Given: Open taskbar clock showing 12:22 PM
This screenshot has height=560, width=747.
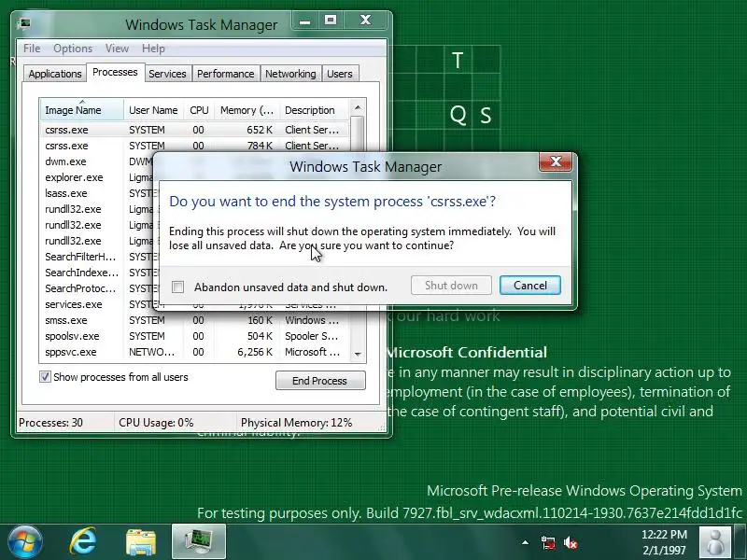Looking at the screenshot, I should click(x=664, y=542).
